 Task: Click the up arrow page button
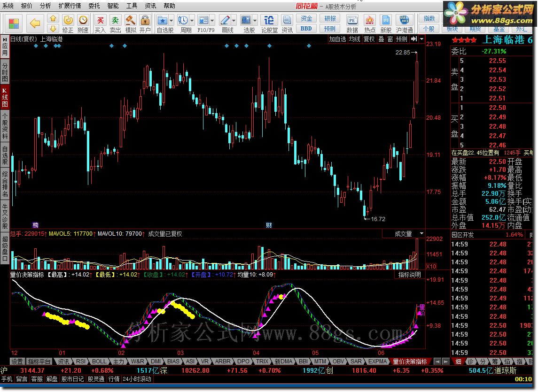(53, 18)
